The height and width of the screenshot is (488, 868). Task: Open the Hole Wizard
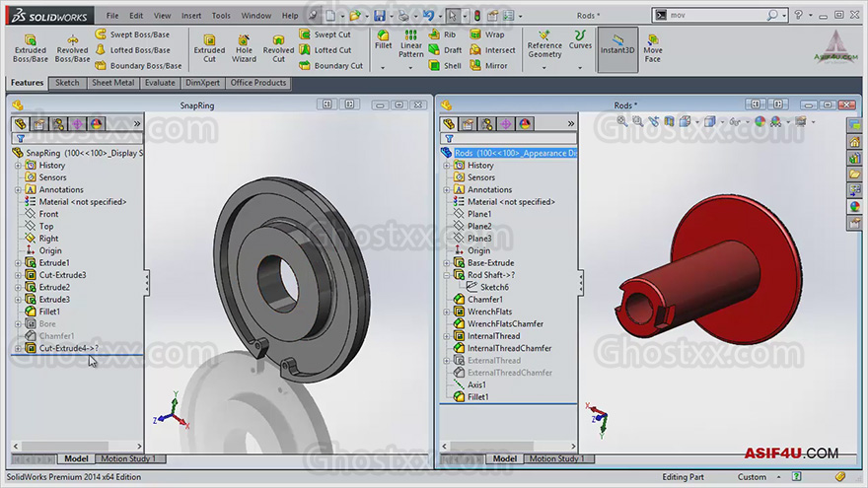244,48
